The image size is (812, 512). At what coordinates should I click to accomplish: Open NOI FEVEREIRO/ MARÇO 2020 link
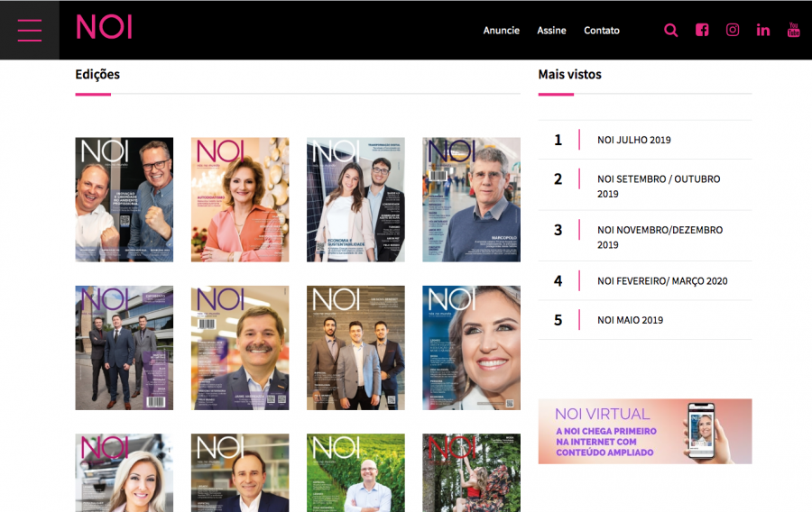point(662,281)
